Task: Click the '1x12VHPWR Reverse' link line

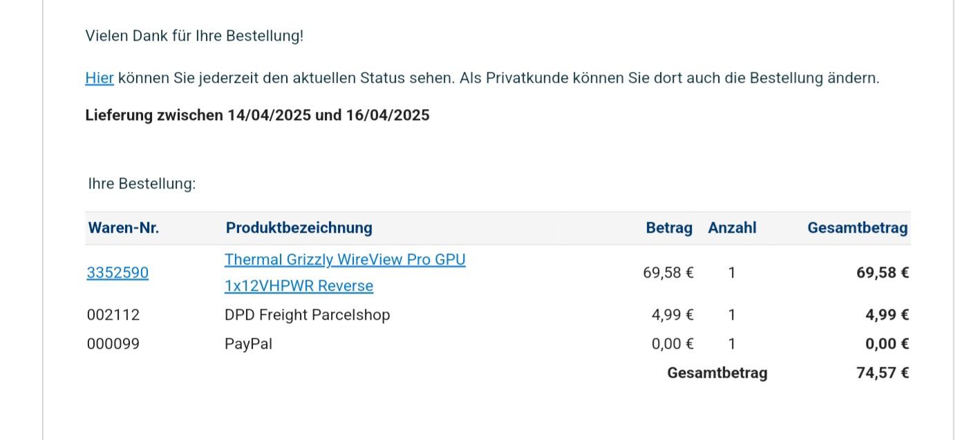Action: [x=299, y=286]
